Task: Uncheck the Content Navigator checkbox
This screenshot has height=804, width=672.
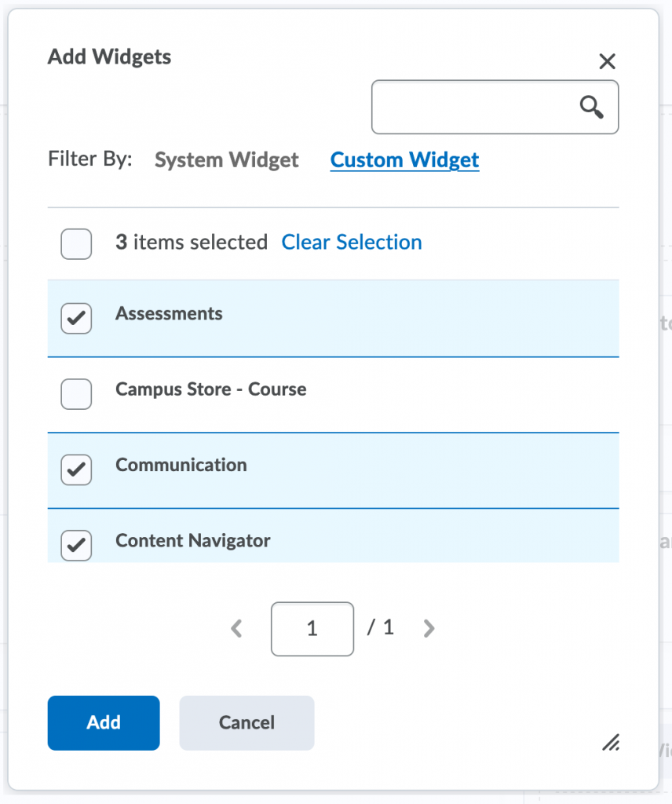Action: (x=76, y=545)
